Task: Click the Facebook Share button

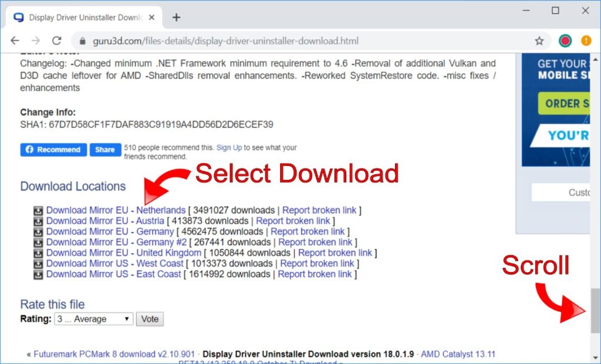Action: click(105, 149)
